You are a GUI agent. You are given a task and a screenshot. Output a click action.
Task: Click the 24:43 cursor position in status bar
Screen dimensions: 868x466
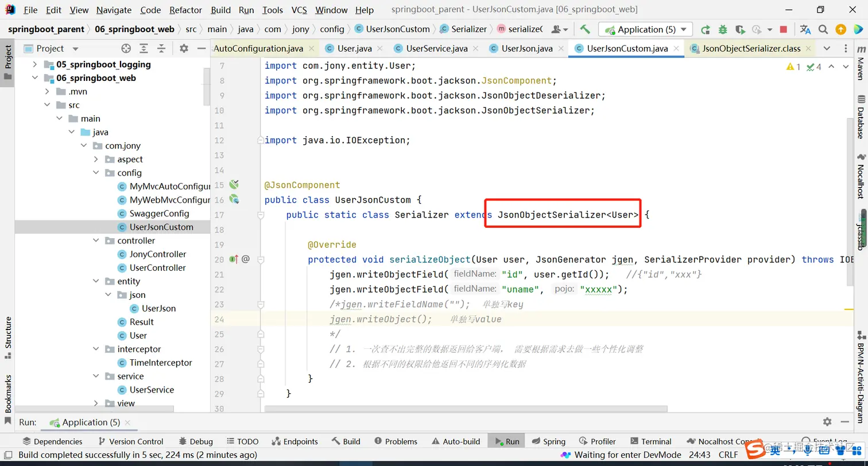[x=700, y=455]
